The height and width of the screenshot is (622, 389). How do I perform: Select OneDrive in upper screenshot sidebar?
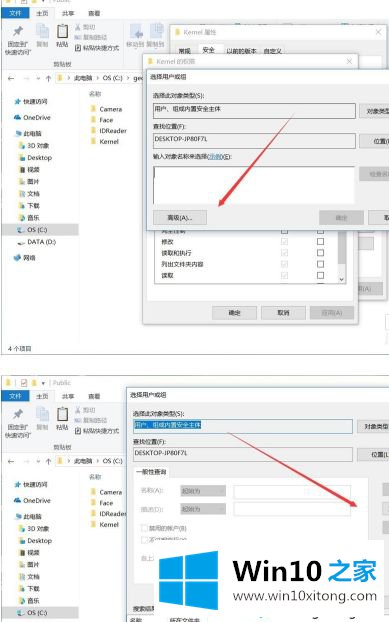(33, 117)
